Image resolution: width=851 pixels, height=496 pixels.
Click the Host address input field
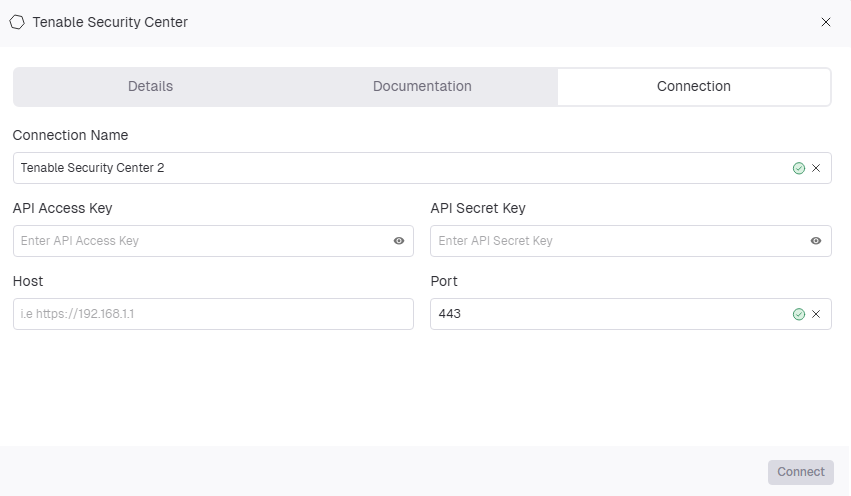pos(213,314)
